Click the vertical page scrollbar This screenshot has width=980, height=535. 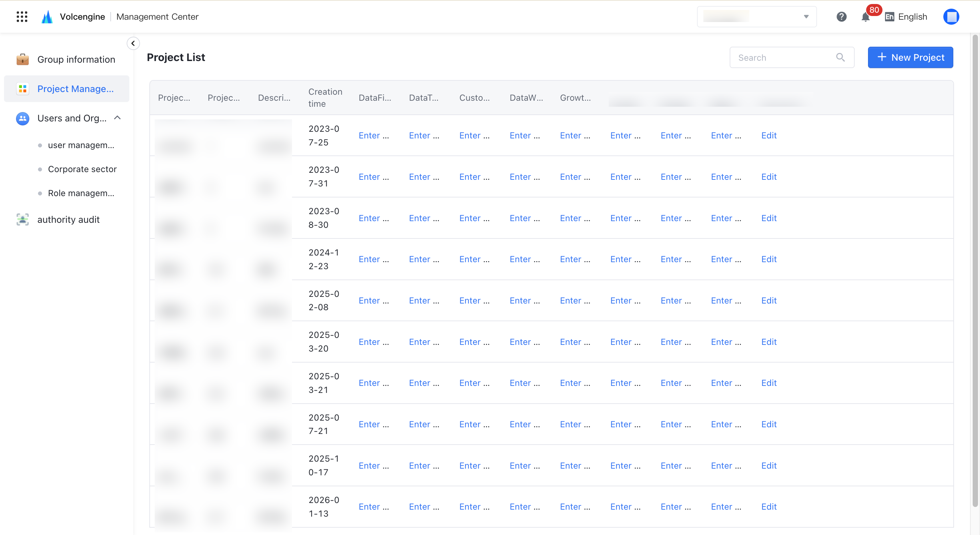click(975, 271)
